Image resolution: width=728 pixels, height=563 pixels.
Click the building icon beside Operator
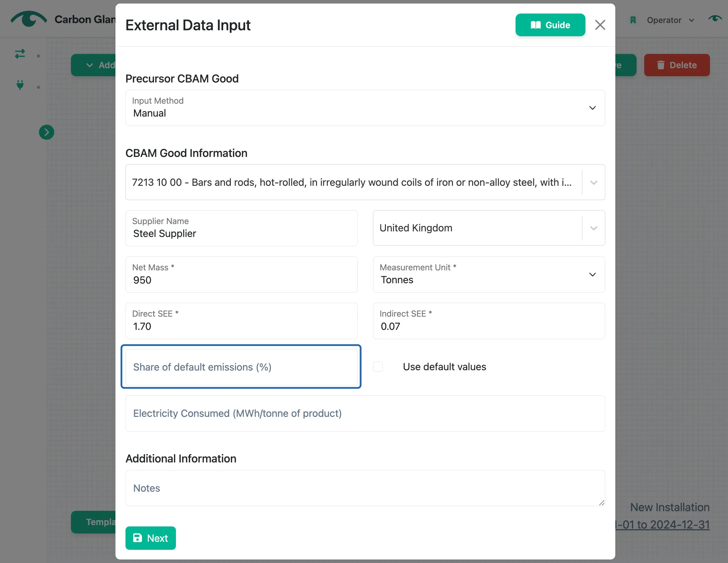click(633, 20)
